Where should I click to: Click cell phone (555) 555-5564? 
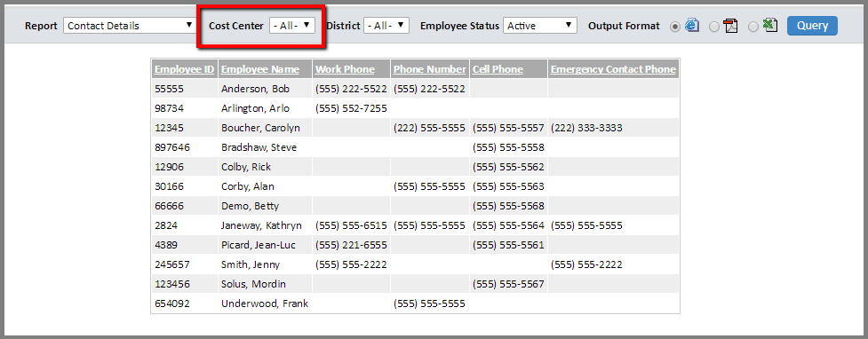(x=508, y=225)
